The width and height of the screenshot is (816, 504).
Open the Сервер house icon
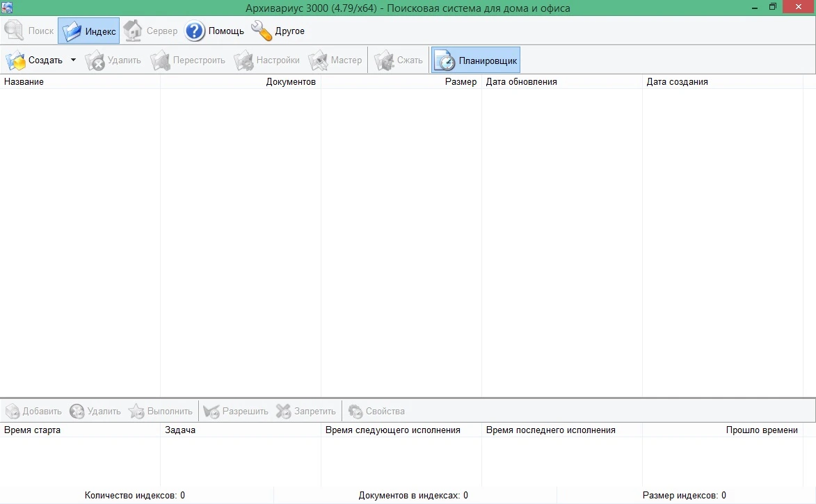click(133, 31)
